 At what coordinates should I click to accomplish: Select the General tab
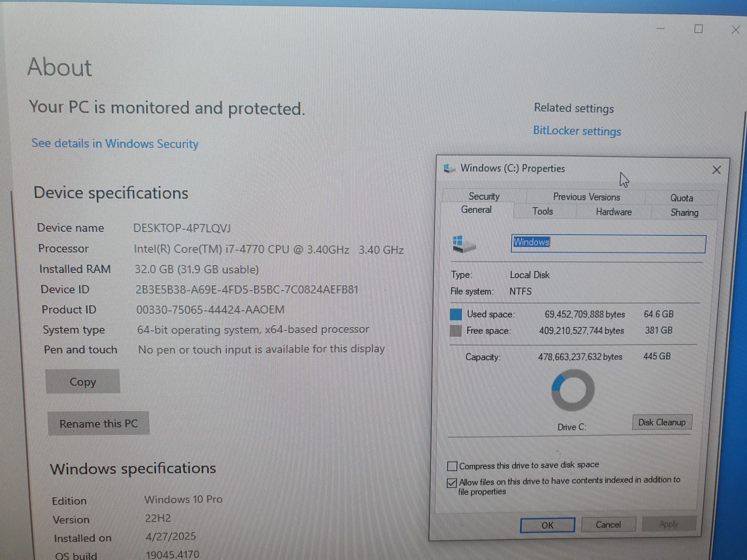click(x=476, y=210)
